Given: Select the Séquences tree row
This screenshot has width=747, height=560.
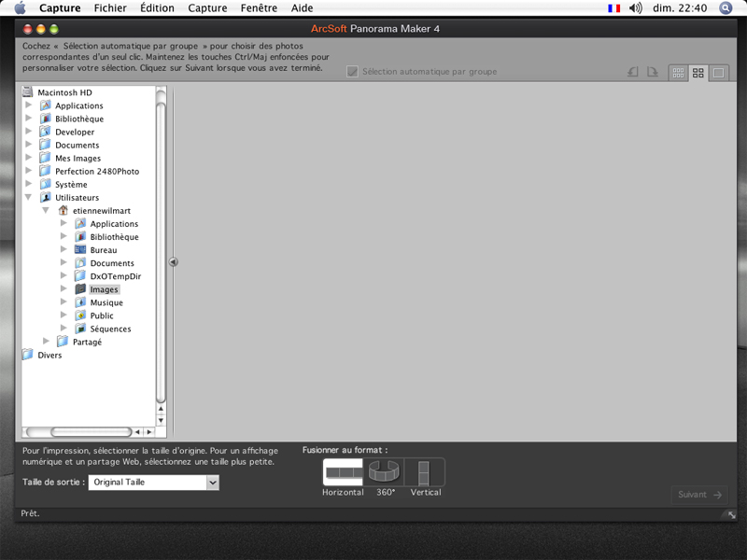Looking at the screenshot, I should click(x=110, y=329).
